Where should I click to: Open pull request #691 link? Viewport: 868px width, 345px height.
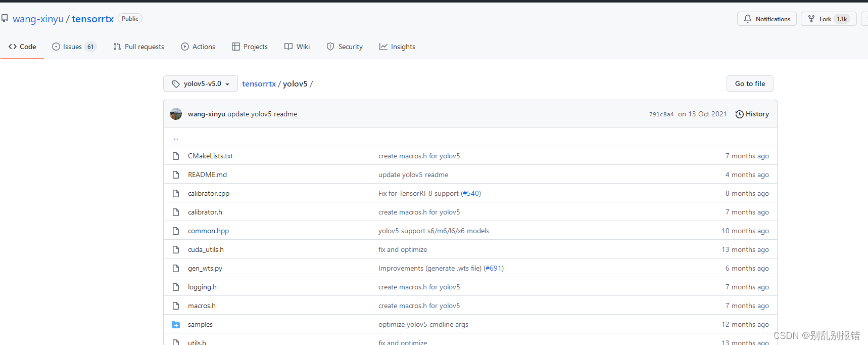tap(494, 268)
